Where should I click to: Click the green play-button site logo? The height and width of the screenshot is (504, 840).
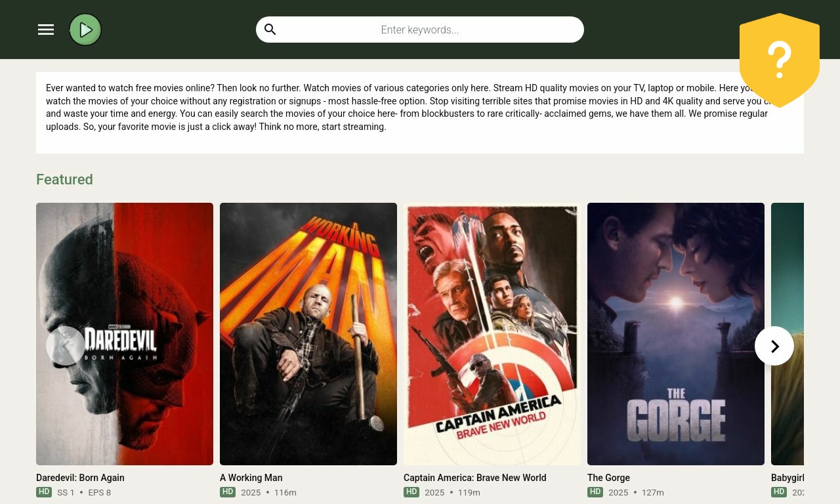point(85,30)
